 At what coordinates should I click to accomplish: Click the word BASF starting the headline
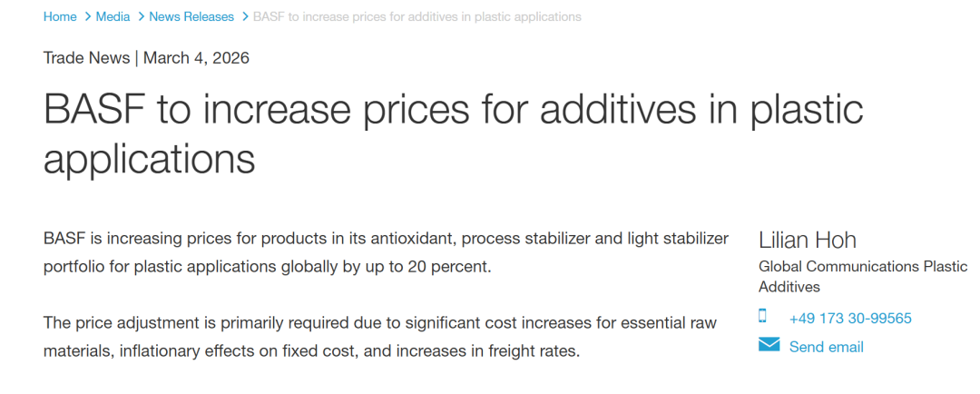click(93, 110)
